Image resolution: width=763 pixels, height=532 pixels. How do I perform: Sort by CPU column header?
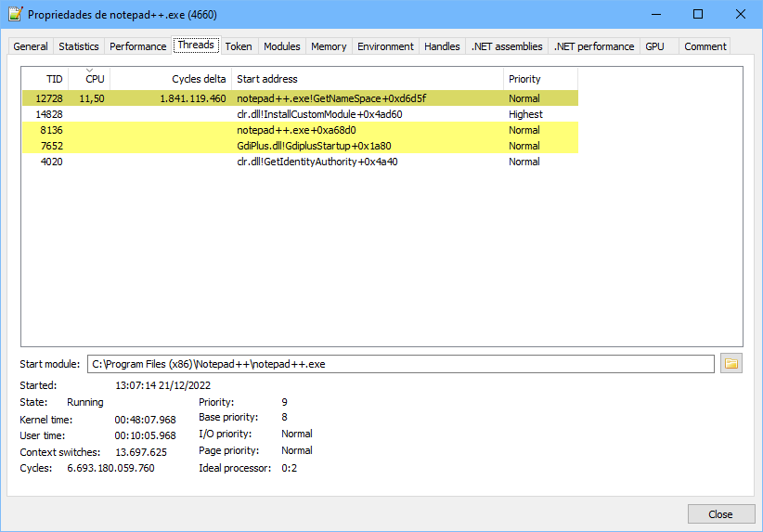tap(89, 79)
